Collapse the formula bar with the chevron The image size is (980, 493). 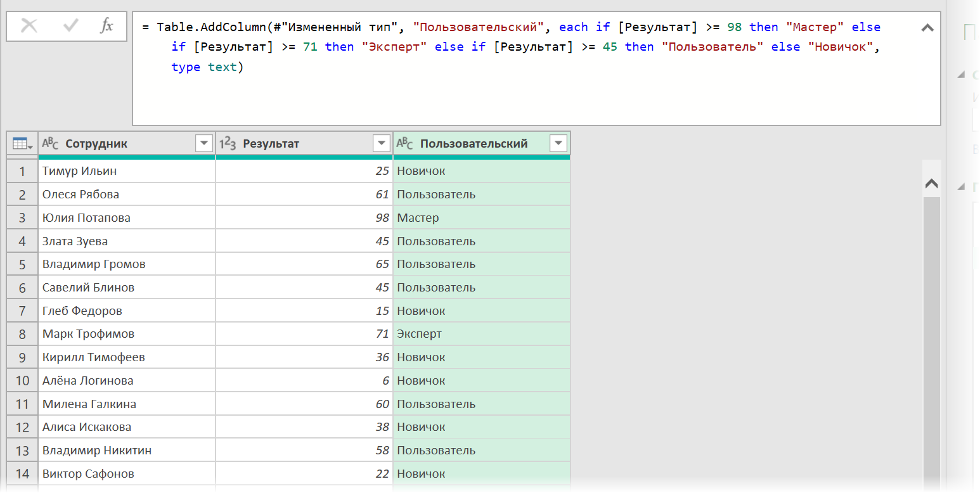click(927, 28)
